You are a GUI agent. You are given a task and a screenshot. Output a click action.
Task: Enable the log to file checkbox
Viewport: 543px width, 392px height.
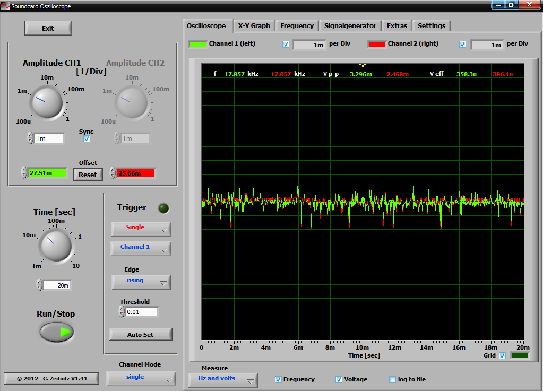pos(392,380)
